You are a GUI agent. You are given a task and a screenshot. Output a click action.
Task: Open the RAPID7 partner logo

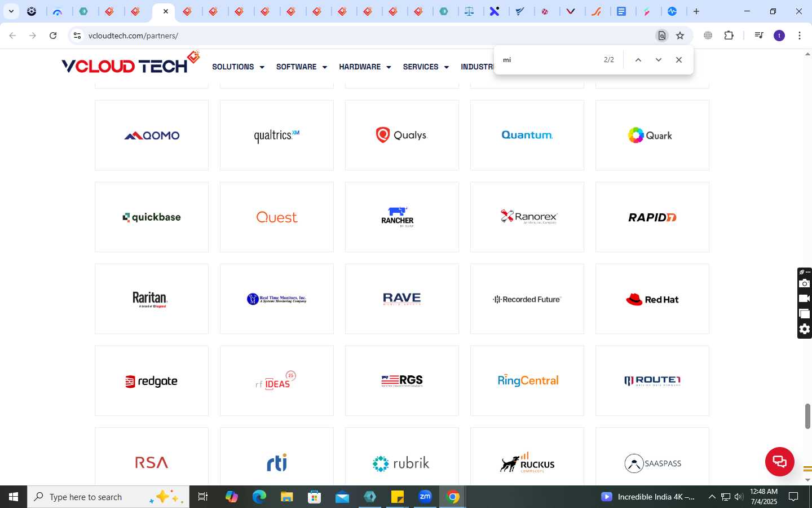(x=652, y=217)
